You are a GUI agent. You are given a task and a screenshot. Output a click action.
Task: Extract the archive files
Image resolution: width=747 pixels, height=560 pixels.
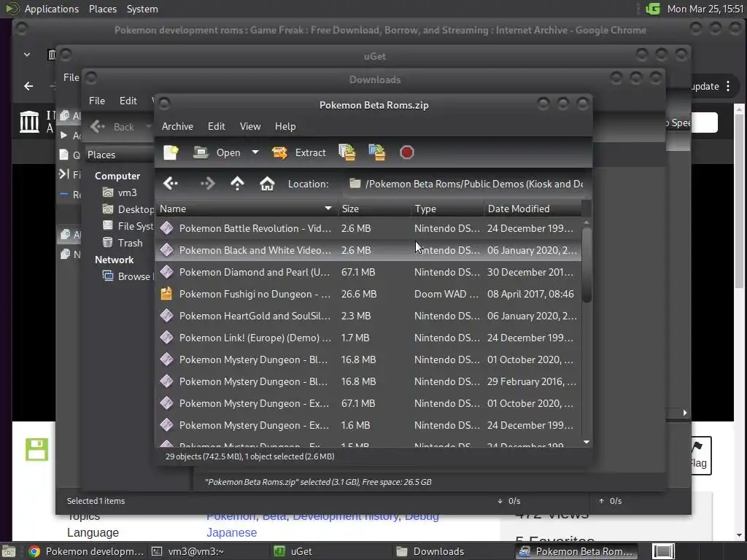298,152
